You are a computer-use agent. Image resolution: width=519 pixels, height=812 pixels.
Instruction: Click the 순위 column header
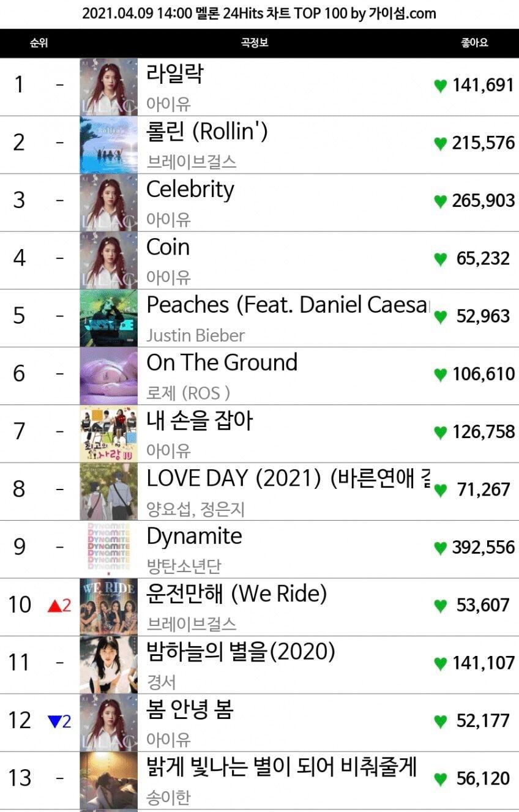click(39, 43)
